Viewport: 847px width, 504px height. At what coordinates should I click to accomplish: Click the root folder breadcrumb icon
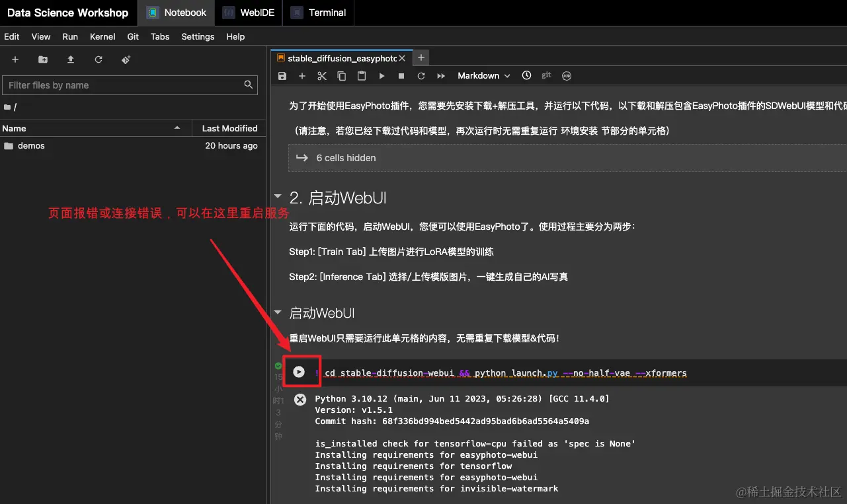[x=7, y=107]
